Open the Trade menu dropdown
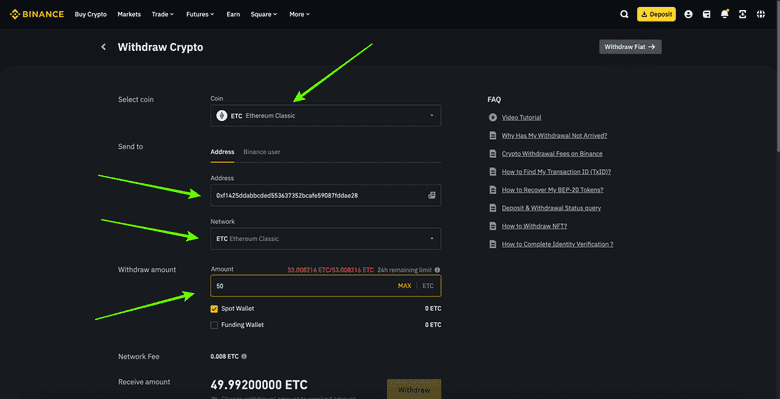 click(163, 14)
